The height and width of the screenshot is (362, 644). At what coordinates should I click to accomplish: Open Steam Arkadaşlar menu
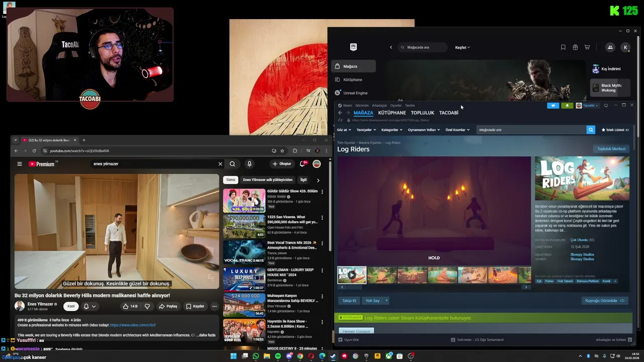(379, 106)
